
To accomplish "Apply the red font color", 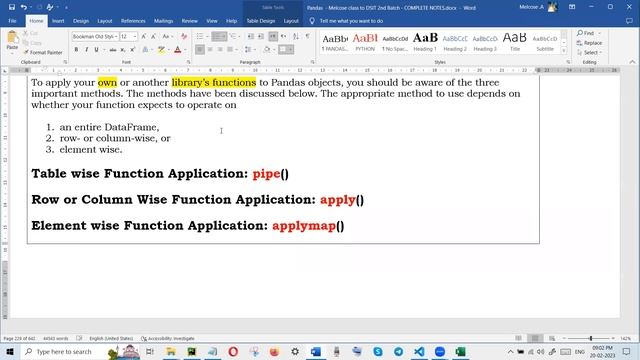I will pos(178,49).
